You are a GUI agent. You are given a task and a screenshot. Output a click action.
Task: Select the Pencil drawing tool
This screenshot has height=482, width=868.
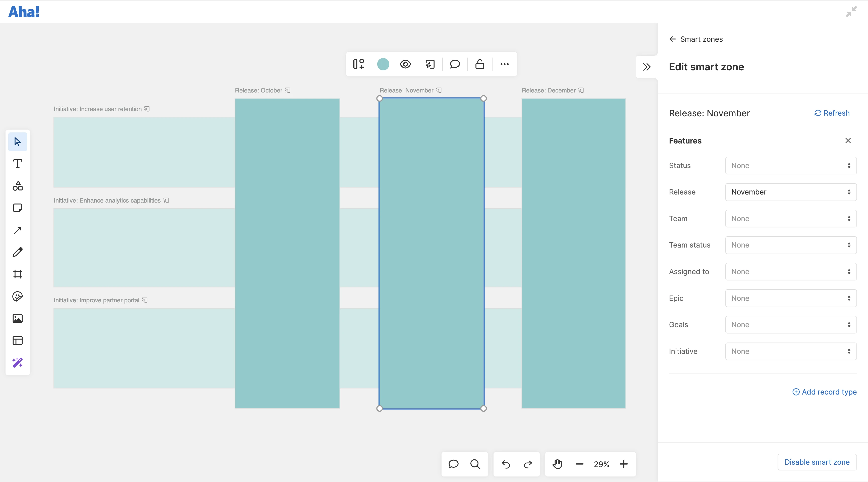(x=18, y=252)
